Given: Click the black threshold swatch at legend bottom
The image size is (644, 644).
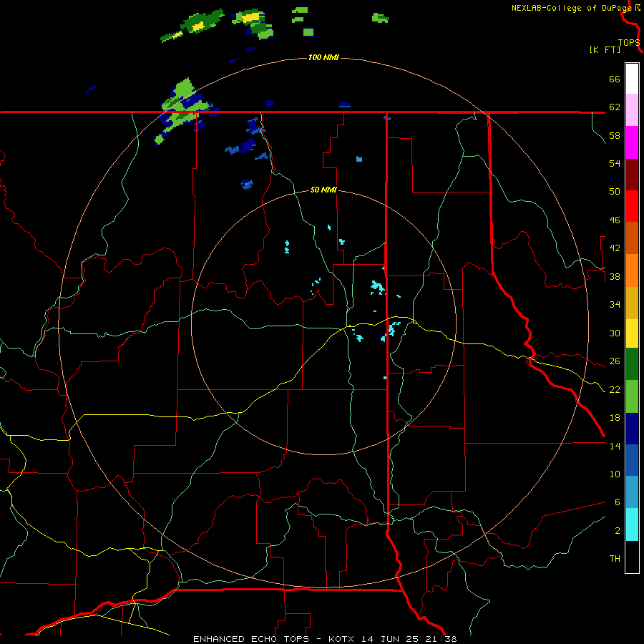Looking at the screenshot, I should pos(632,557).
